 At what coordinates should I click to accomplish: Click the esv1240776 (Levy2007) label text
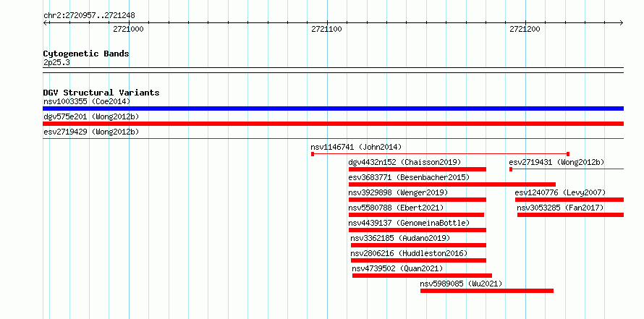(x=560, y=192)
